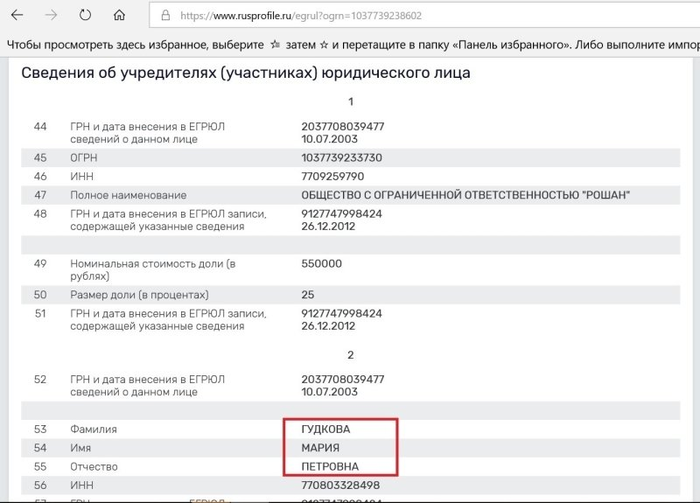
Task: Go to the Home page icon
Action: [x=119, y=16]
